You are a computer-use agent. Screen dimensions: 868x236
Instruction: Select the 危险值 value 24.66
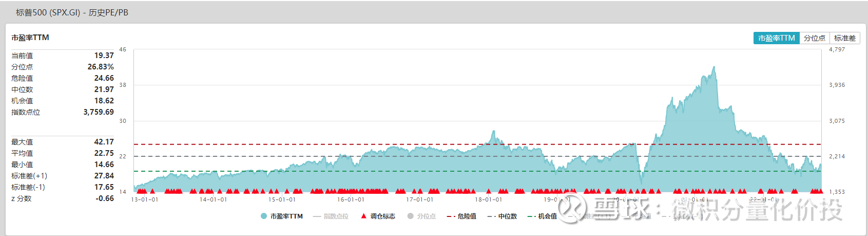point(104,78)
